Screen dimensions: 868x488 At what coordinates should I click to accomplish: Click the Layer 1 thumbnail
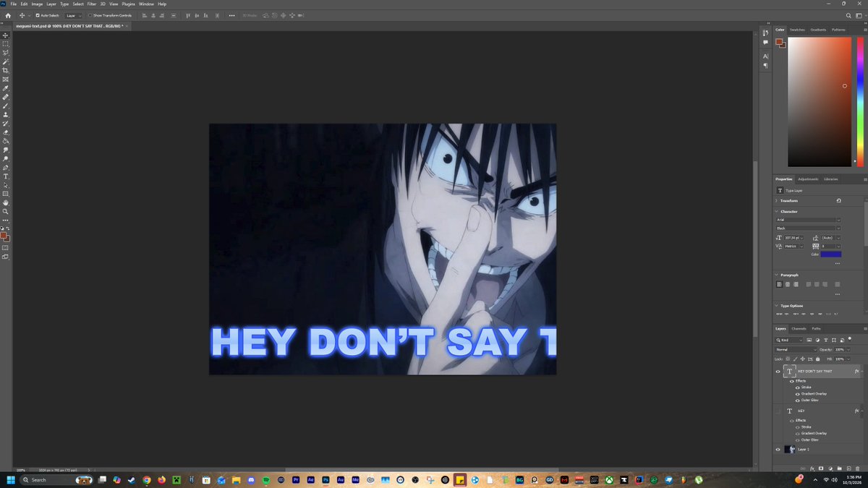789,450
